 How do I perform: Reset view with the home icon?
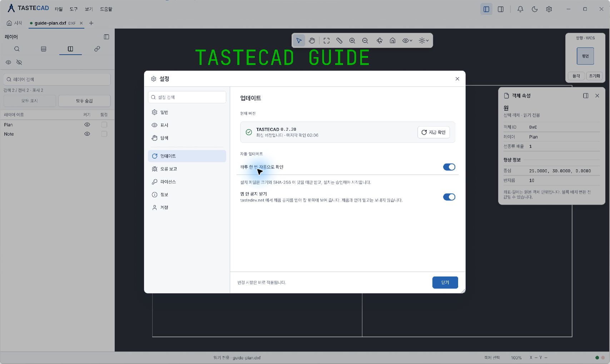coord(392,41)
